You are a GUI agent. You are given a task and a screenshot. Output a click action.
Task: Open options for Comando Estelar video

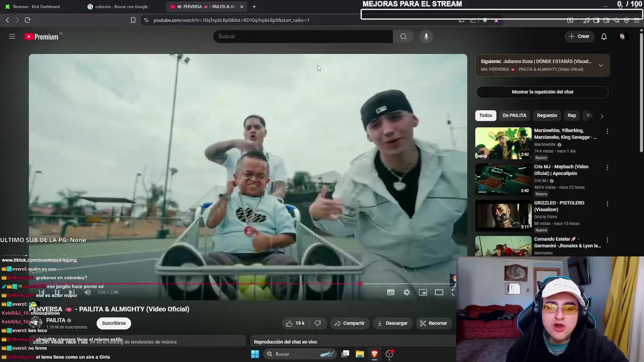tap(607, 240)
